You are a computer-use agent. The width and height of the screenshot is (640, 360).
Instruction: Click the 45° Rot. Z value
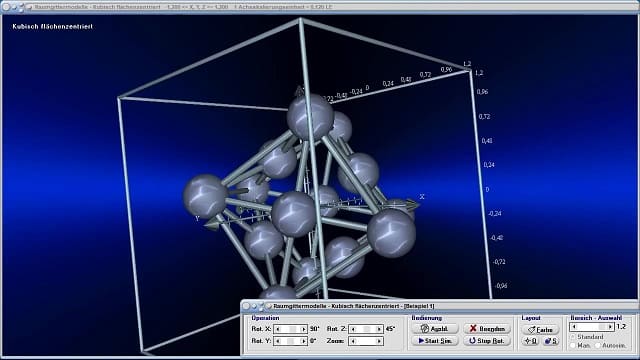click(x=390, y=329)
